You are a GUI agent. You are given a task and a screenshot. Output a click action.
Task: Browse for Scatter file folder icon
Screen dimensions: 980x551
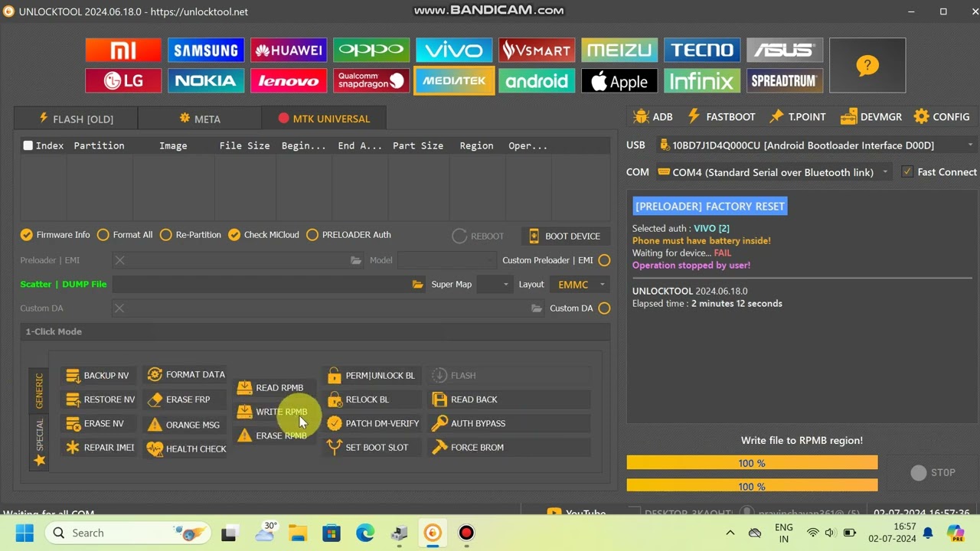[x=417, y=284]
